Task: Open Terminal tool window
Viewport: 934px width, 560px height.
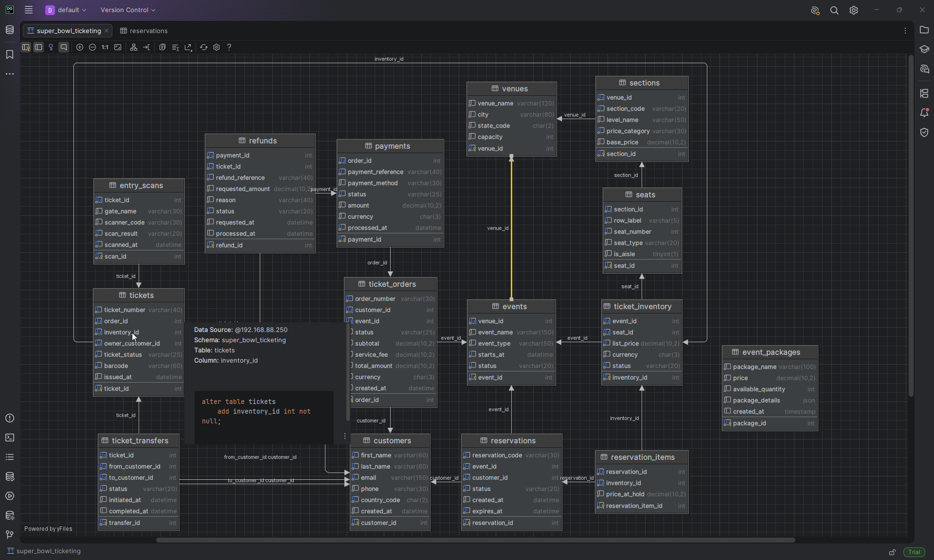Action: click(10, 437)
